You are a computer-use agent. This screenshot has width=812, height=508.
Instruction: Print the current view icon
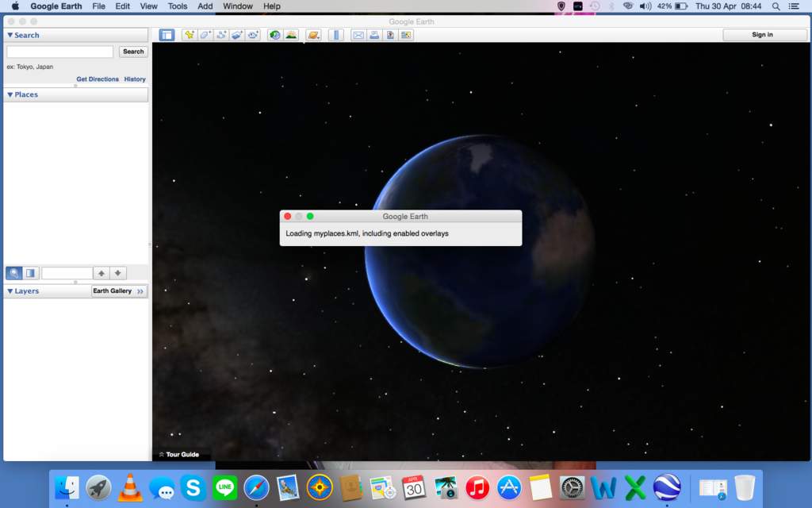[374, 35]
